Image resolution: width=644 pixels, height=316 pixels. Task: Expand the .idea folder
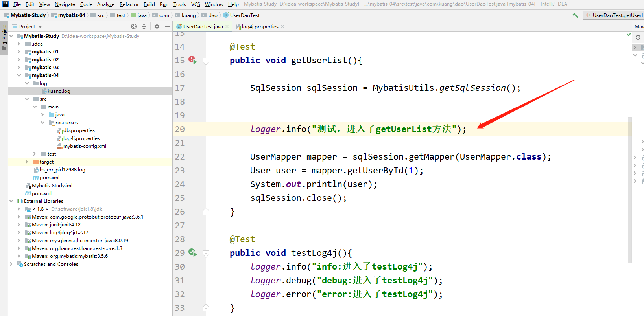(19, 44)
